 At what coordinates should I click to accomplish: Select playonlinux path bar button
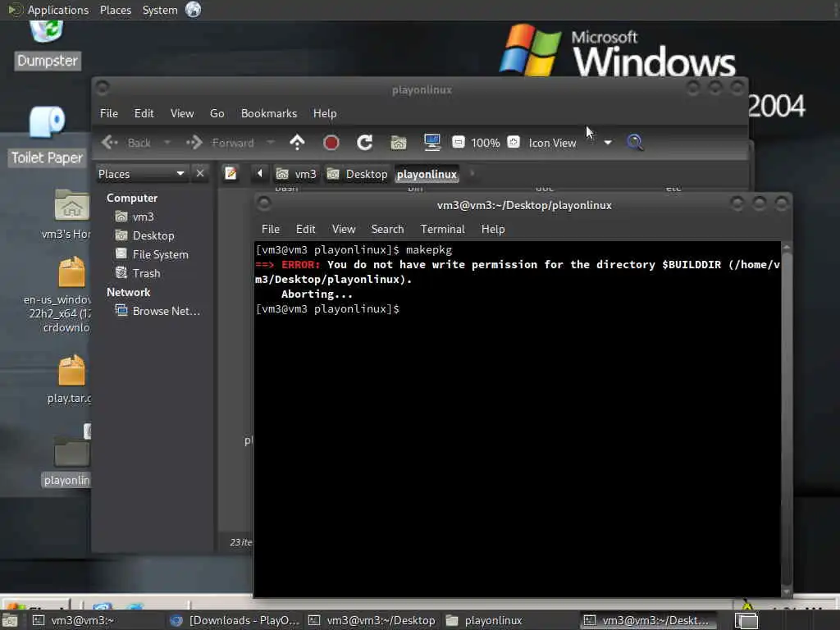pos(427,174)
